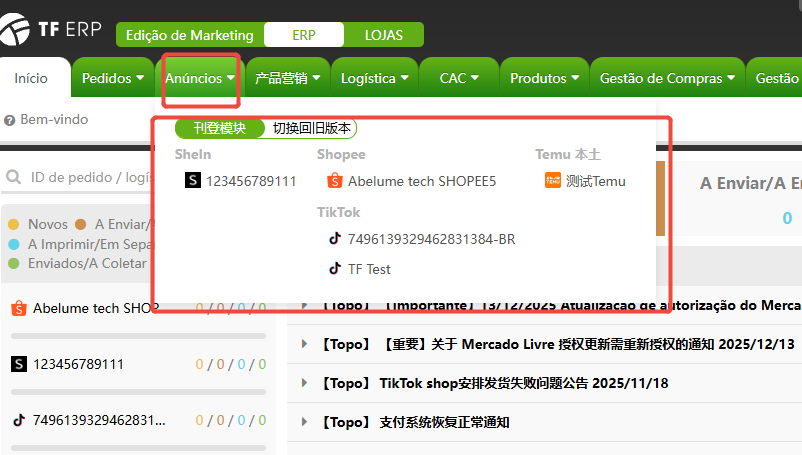Switch to LOJAS mode
The width and height of the screenshot is (802, 455).
pos(384,35)
